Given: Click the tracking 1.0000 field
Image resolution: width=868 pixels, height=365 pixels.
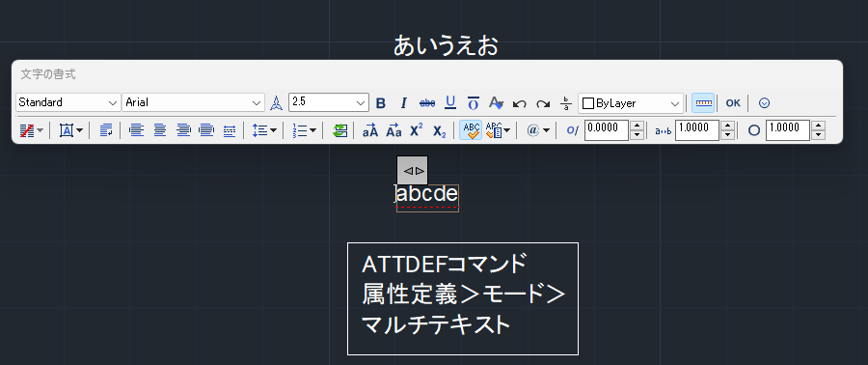Looking at the screenshot, I should 697,130.
